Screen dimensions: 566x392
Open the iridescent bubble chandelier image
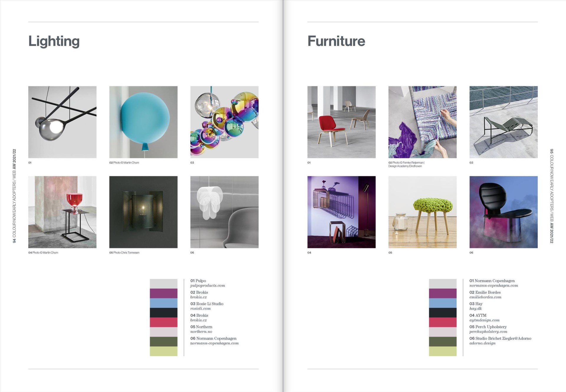pyautogui.click(x=224, y=122)
